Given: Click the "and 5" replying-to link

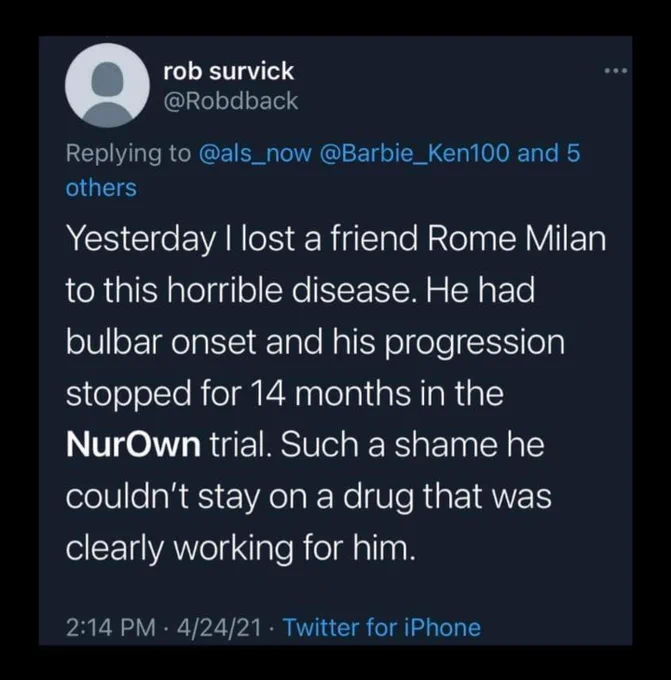Looking at the screenshot, I should 549,153.
